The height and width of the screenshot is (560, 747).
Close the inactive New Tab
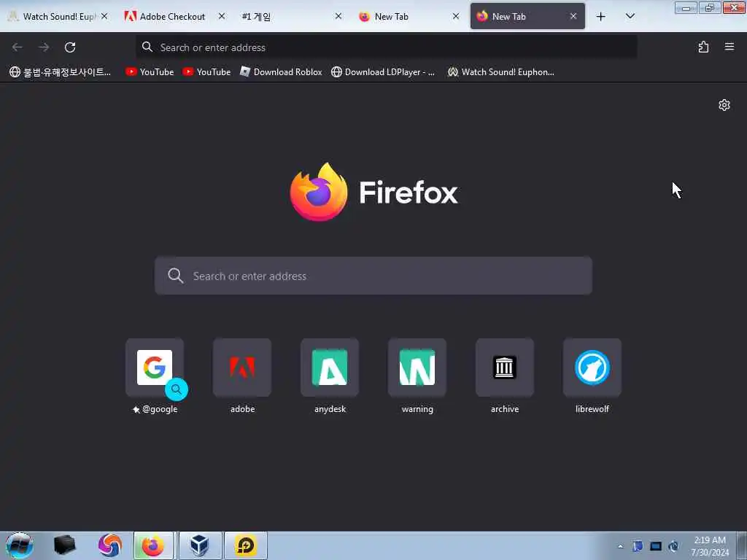click(455, 16)
